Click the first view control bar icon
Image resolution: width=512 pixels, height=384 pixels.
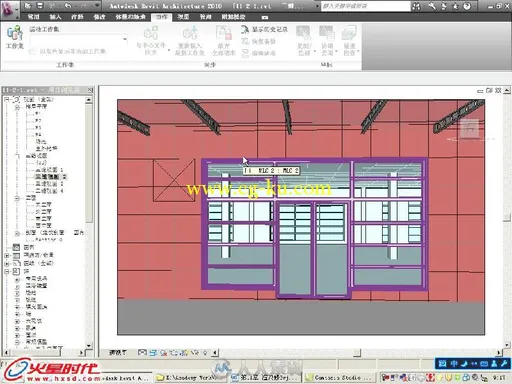142,352
